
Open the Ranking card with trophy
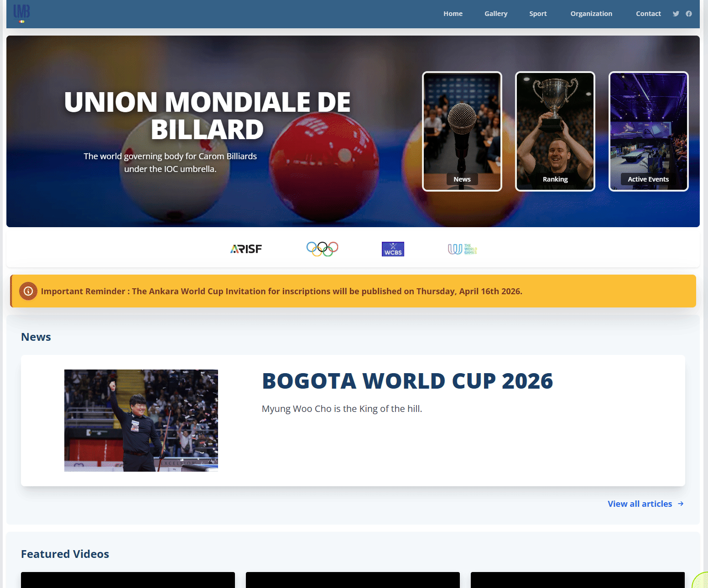[x=555, y=131]
